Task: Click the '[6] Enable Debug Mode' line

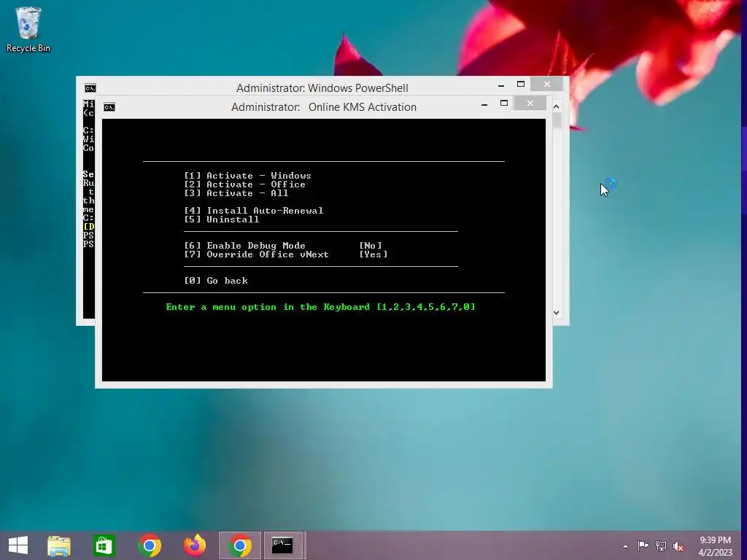Action: click(x=245, y=246)
